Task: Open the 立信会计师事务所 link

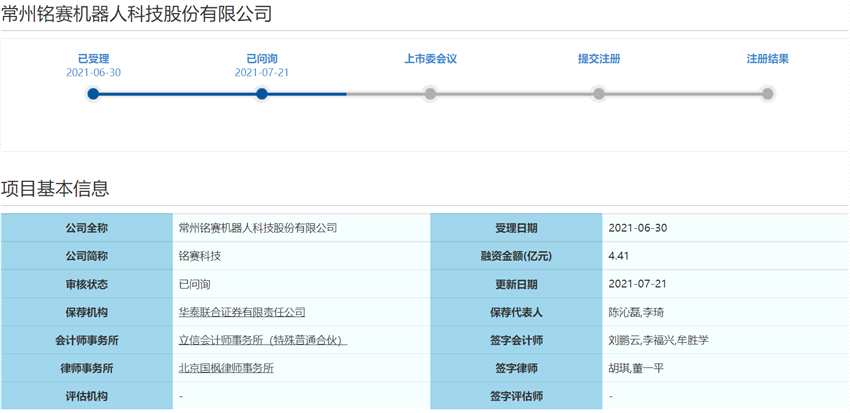Action: tap(263, 340)
